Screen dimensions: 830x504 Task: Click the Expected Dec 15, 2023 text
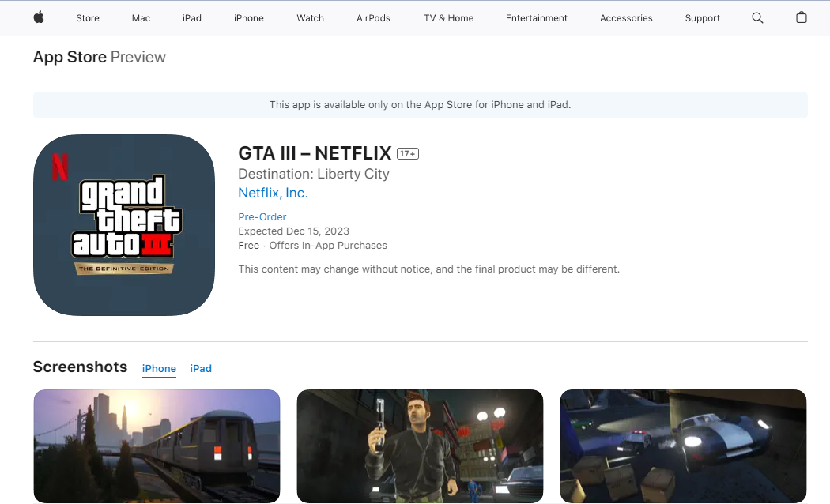[294, 231]
